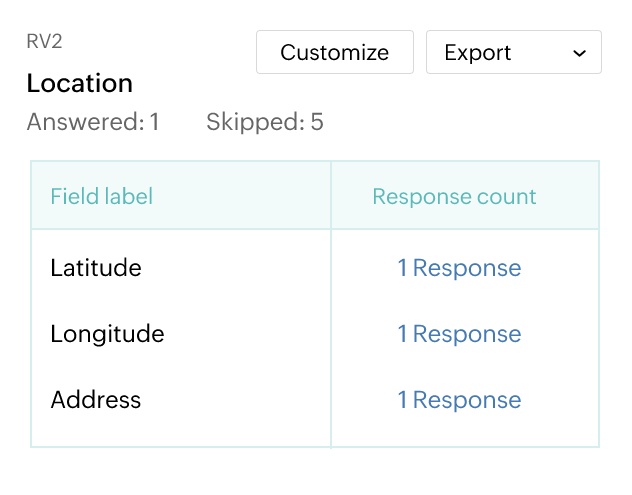Click the word Response in Longitude row
Image resolution: width=632 pixels, height=495 pixels.
tap(467, 334)
